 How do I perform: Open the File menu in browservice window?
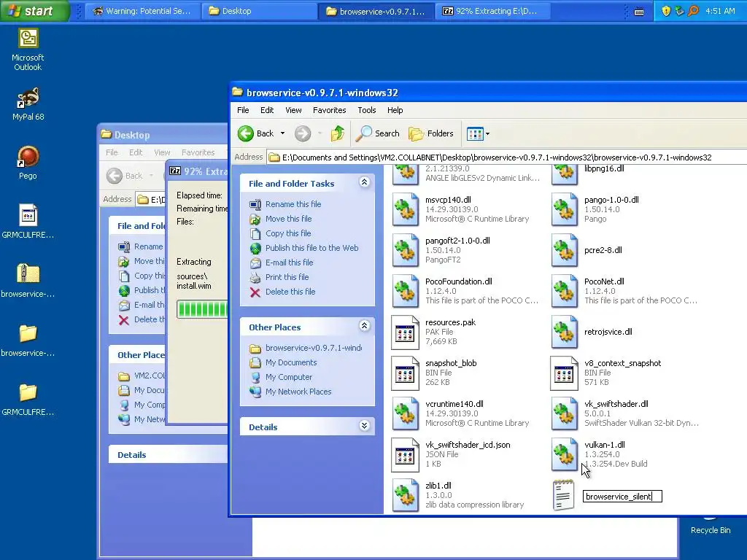tap(243, 110)
